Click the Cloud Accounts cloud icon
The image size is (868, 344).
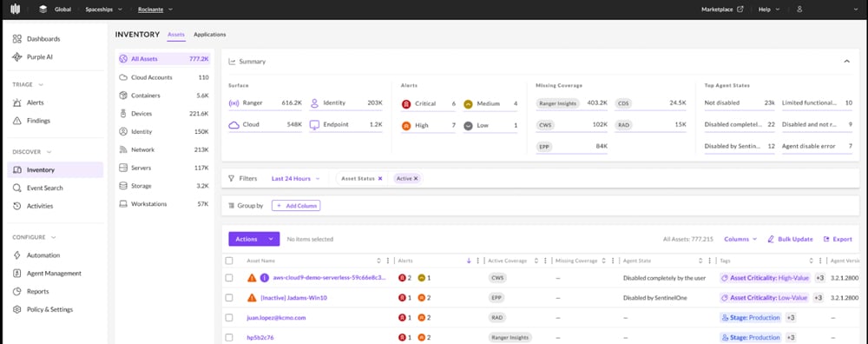click(x=123, y=77)
